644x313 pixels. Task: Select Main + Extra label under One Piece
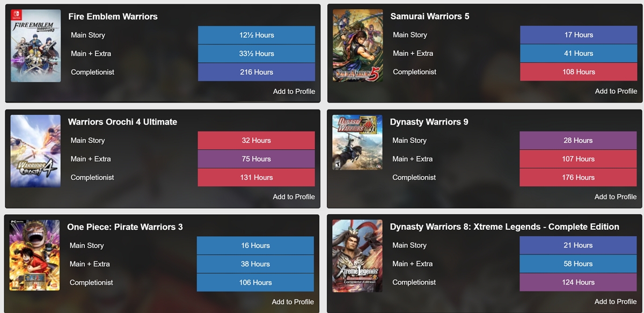click(x=90, y=264)
